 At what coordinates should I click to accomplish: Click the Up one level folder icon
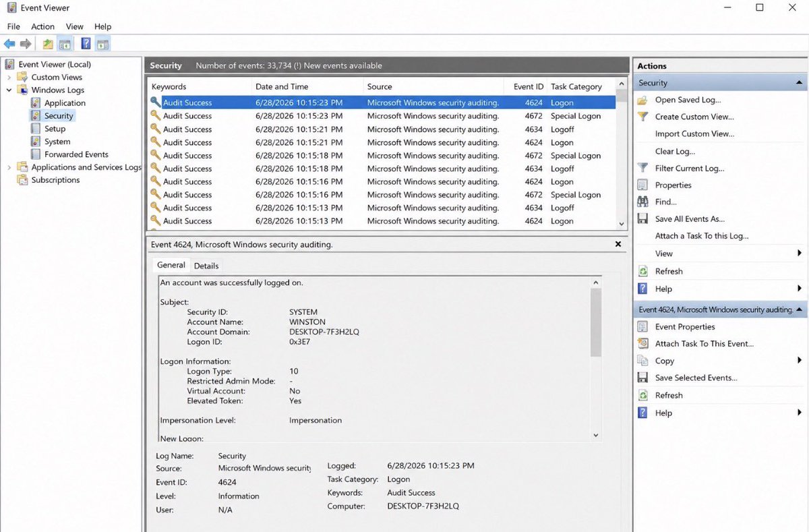click(48, 45)
